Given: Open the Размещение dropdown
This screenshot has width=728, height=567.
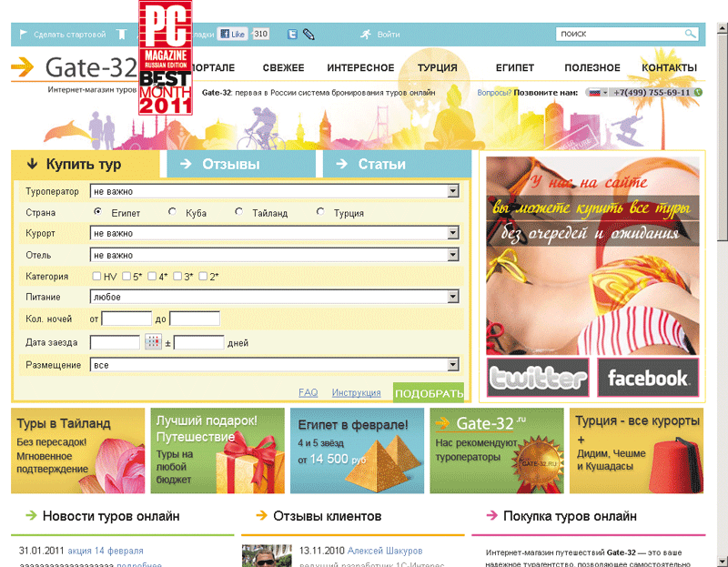Looking at the screenshot, I should click(x=275, y=365).
